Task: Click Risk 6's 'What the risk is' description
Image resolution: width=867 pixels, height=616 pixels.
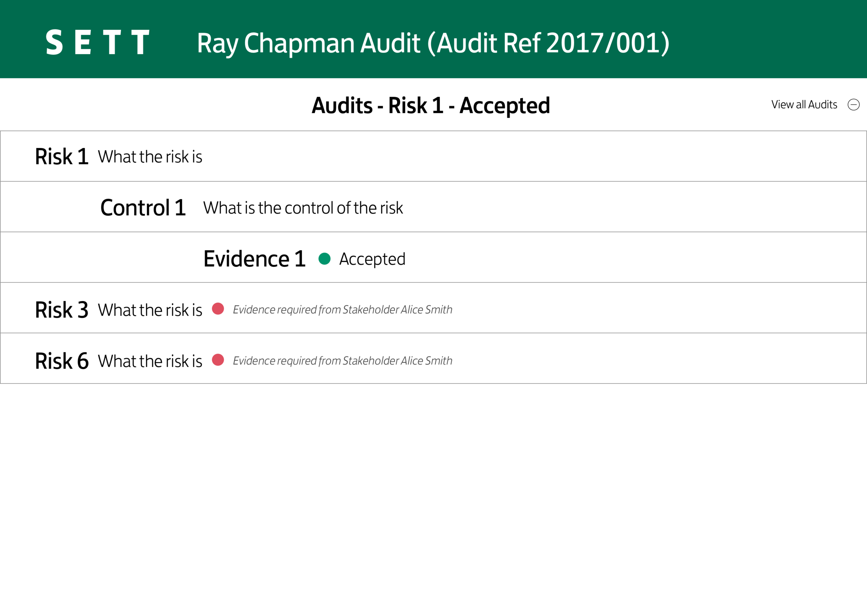Action: (x=150, y=361)
